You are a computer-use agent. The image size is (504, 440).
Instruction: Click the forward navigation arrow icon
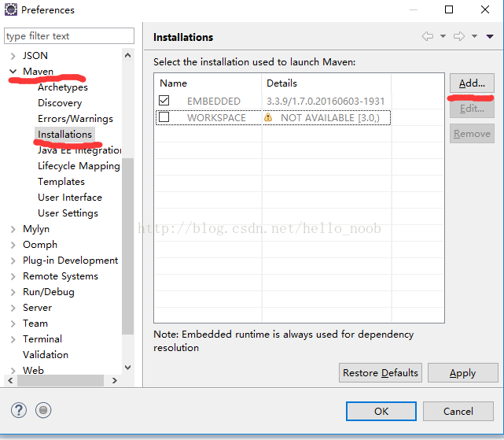459,36
